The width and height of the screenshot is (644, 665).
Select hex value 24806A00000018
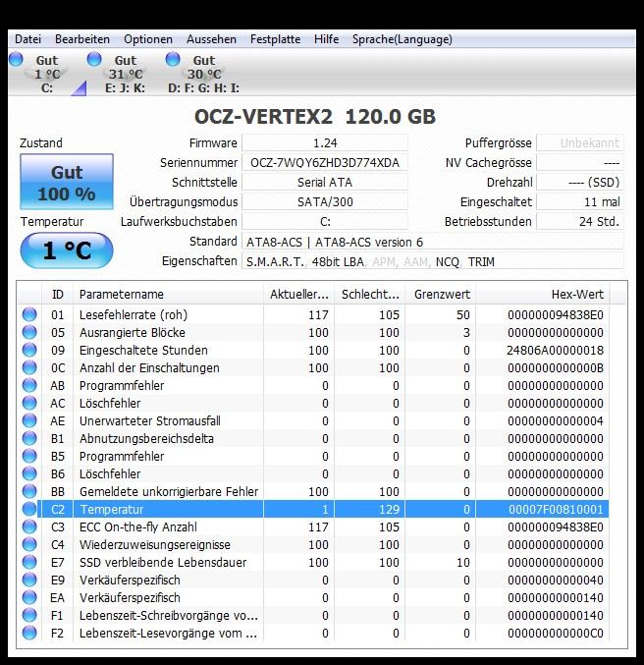tap(555, 351)
